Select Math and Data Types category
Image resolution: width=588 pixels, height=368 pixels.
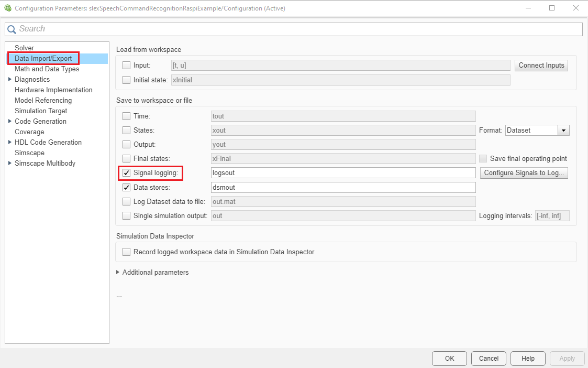[47, 69]
